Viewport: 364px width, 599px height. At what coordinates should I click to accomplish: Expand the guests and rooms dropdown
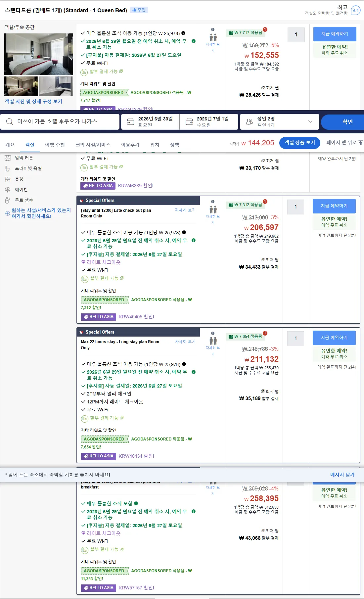[310, 122]
